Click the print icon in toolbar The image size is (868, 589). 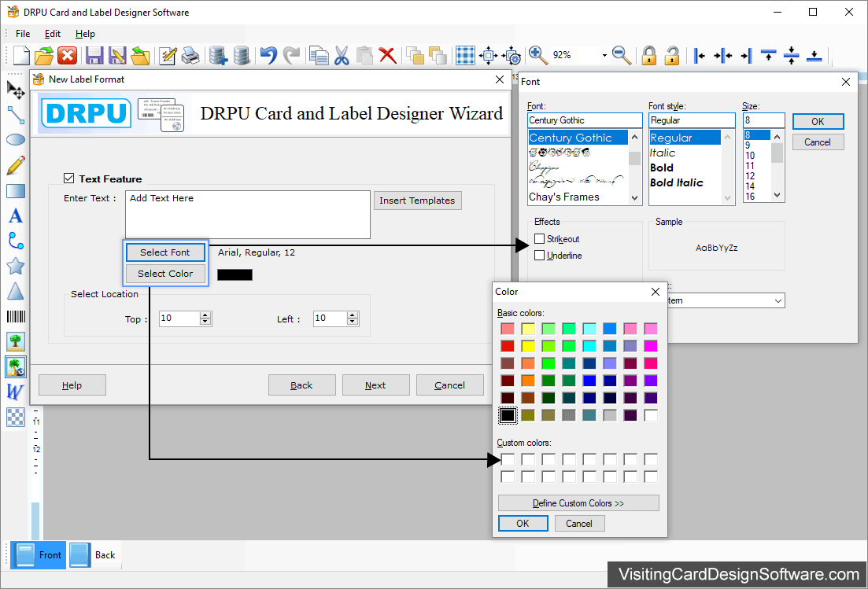pyautogui.click(x=190, y=55)
